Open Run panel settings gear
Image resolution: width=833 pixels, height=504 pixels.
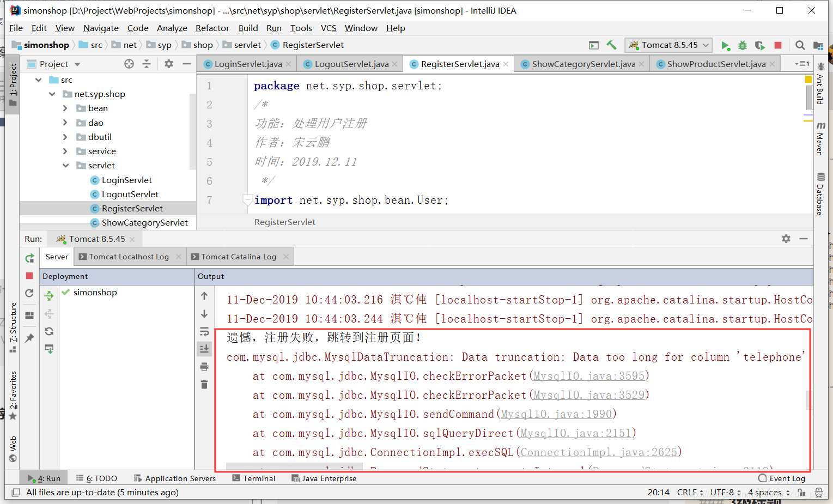pyautogui.click(x=786, y=239)
